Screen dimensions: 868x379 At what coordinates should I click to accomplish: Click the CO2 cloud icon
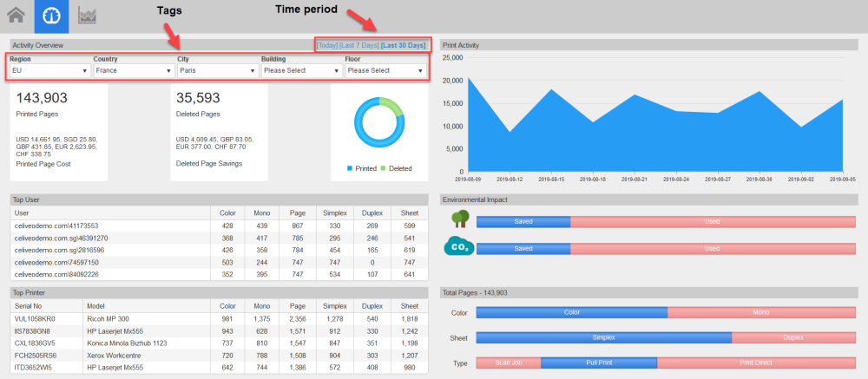[x=459, y=246]
